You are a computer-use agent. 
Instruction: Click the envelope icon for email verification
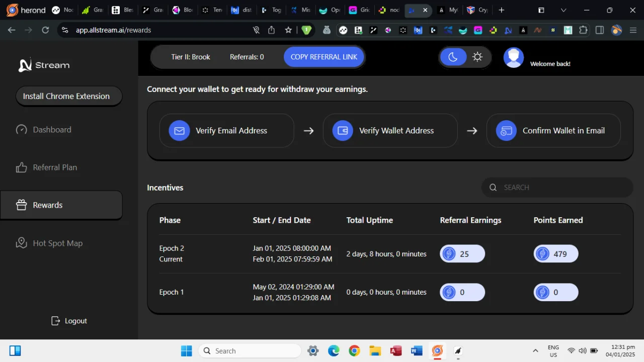179,131
